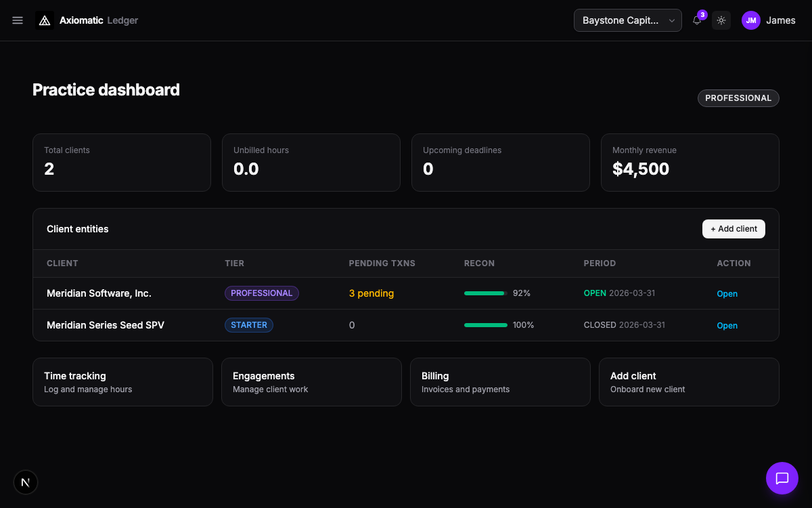
Task: Click the Next.js dev tools badge
Action: point(26,482)
